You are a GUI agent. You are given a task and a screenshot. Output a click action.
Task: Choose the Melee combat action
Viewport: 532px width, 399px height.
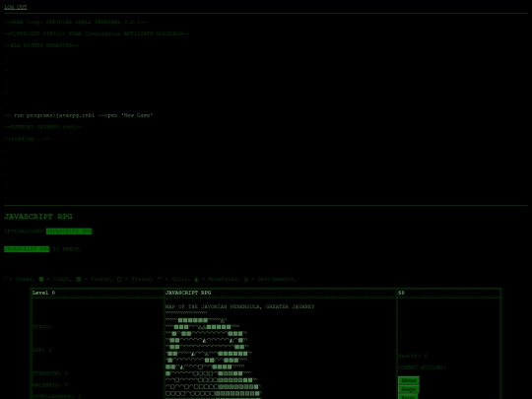[409, 380]
